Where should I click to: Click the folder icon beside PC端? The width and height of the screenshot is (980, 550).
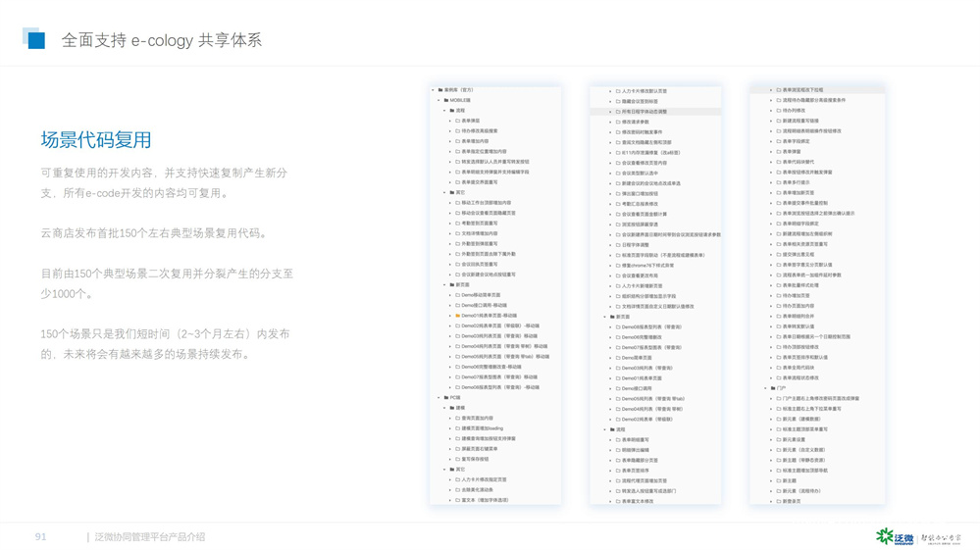446,397
